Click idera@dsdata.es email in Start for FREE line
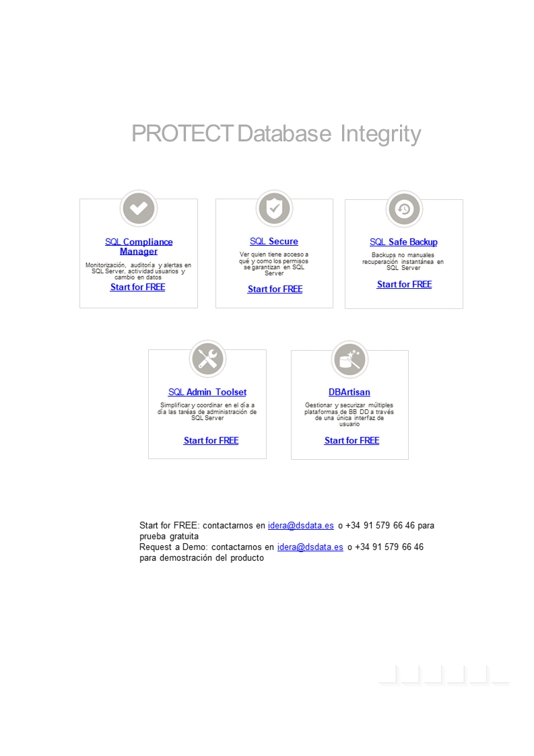Image resolution: width=534 pixels, height=756 pixels. (x=301, y=526)
